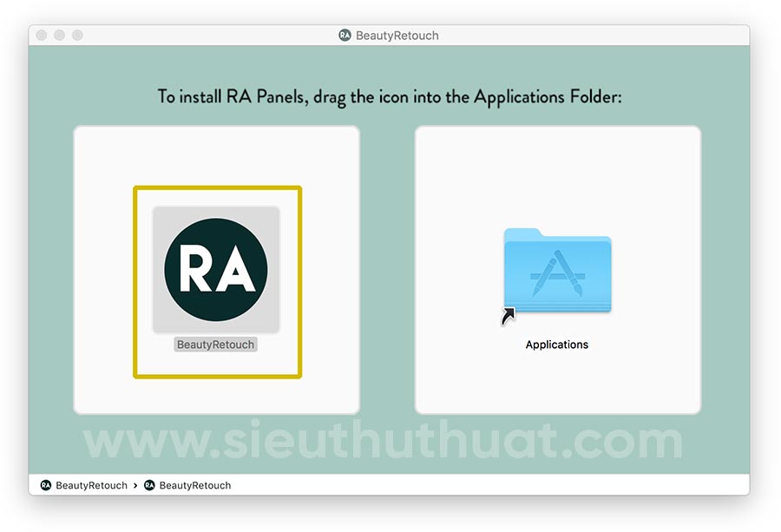Click the BeautyRetouch label under the RA icon
The width and height of the screenshot is (781, 532).
(x=215, y=345)
